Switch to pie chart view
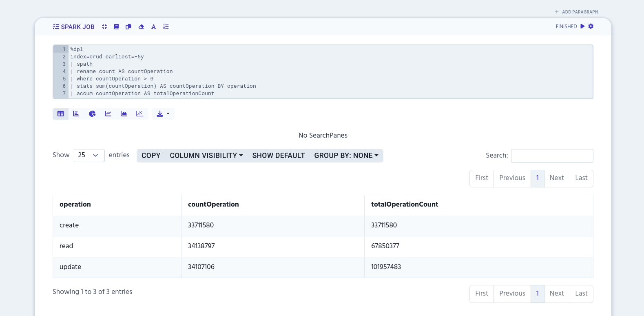Image resolution: width=644 pixels, height=316 pixels. coord(92,114)
